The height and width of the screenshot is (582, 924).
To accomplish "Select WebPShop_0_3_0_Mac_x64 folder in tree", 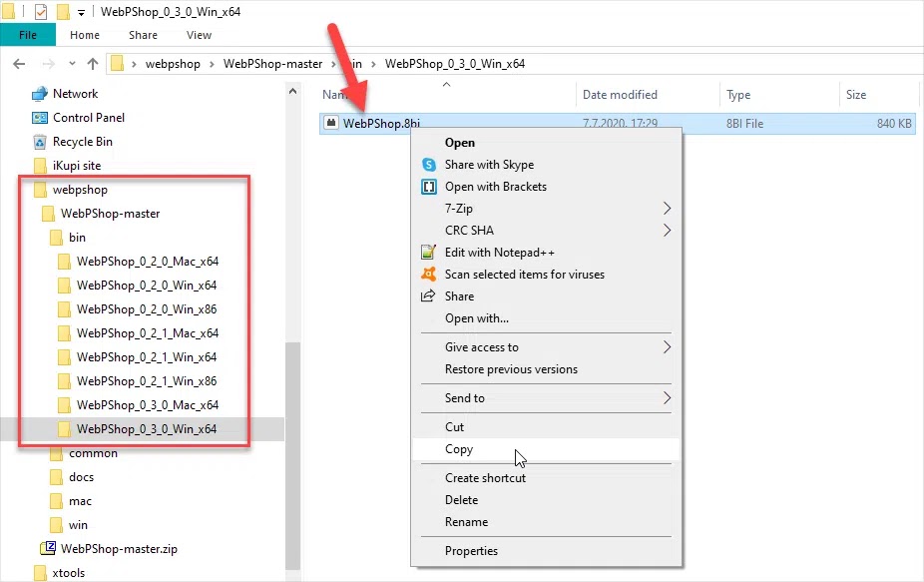I will coord(148,405).
